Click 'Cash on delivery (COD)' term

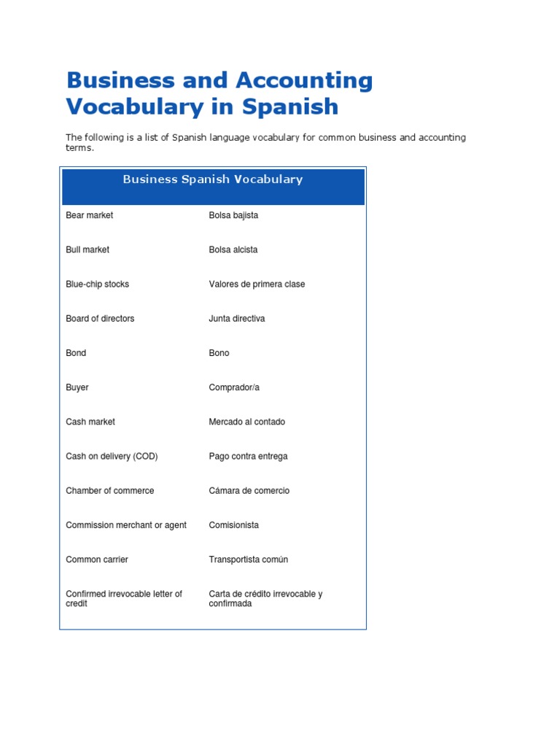pos(112,457)
